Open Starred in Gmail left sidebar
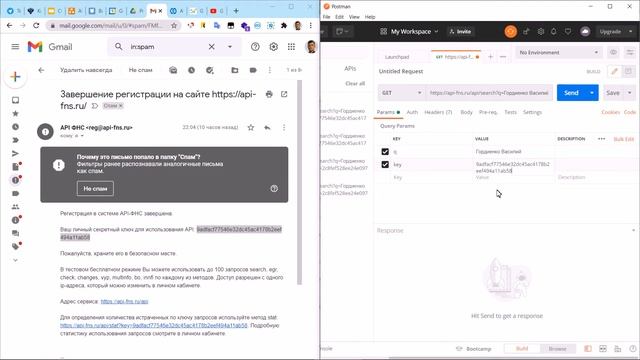The height and width of the screenshot is (360, 640). [16, 113]
